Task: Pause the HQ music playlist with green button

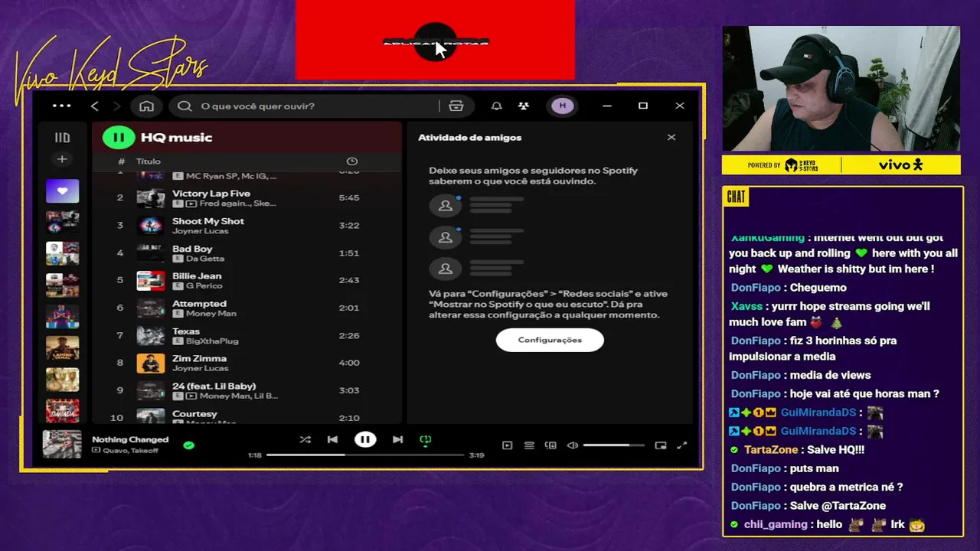Action: [x=119, y=138]
